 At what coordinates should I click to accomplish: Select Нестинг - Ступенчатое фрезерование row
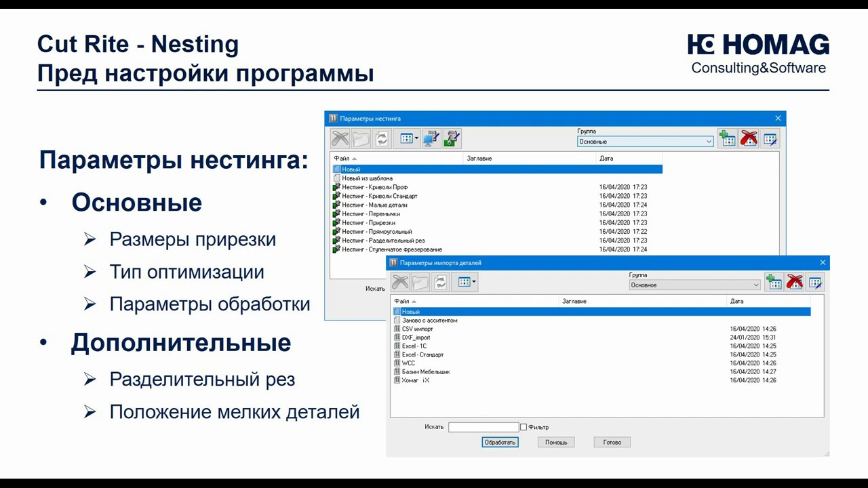tap(496, 249)
